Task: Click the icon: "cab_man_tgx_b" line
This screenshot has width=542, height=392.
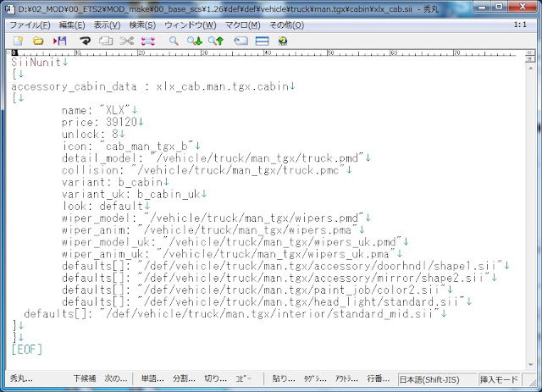Action: 131,146
